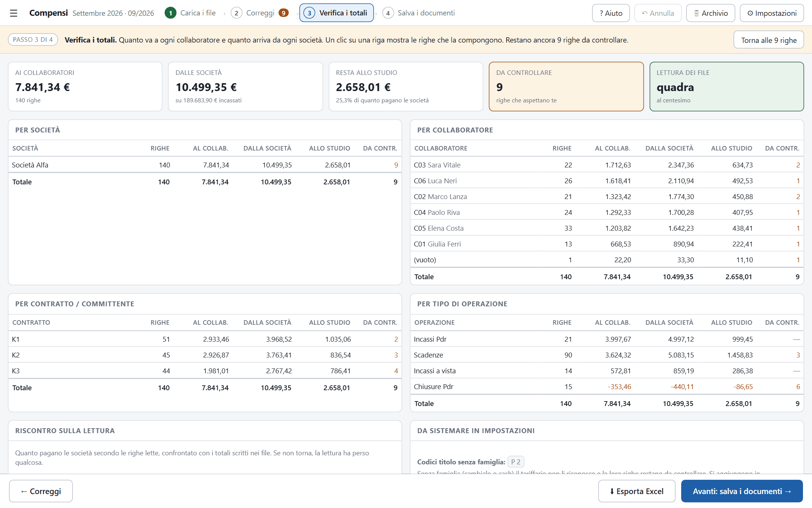Click Avanti: salva i documenti
Viewport: 812px width, 508px height.
pyautogui.click(x=742, y=491)
